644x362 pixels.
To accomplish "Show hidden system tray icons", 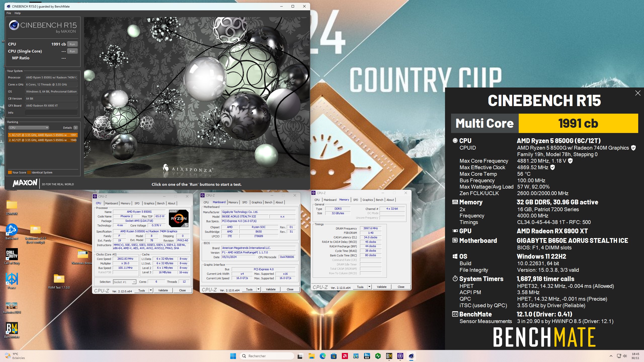I will click(611, 356).
